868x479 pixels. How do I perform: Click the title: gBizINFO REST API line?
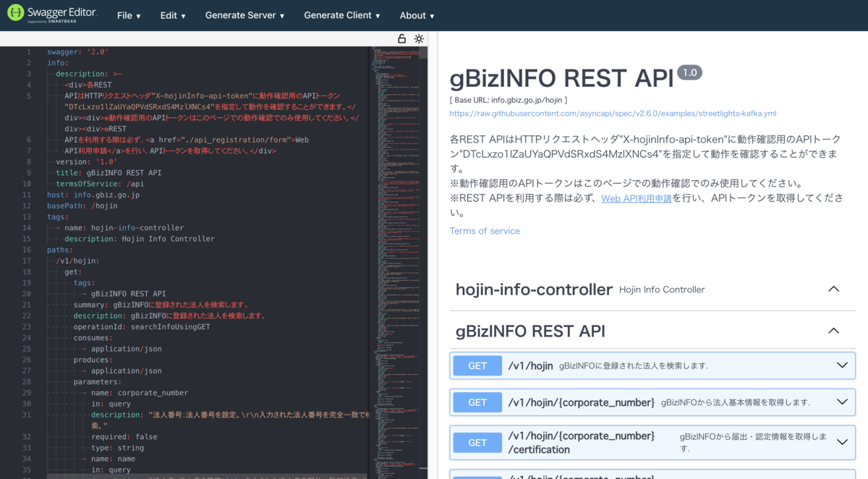109,173
